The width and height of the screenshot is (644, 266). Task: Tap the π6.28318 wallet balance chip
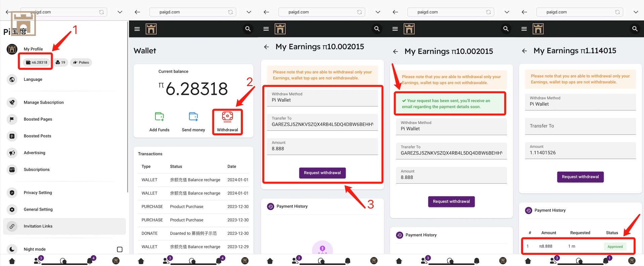click(37, 63)
